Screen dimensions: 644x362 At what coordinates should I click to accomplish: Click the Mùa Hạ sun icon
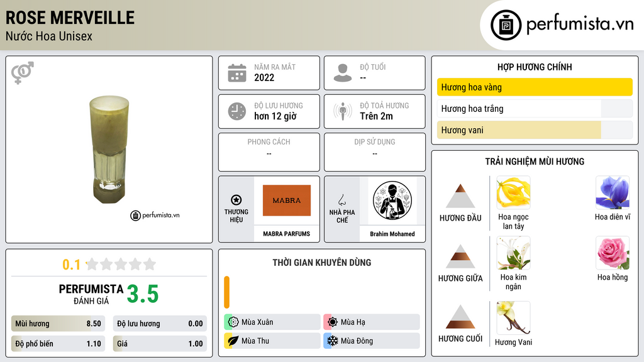(333, 322)
